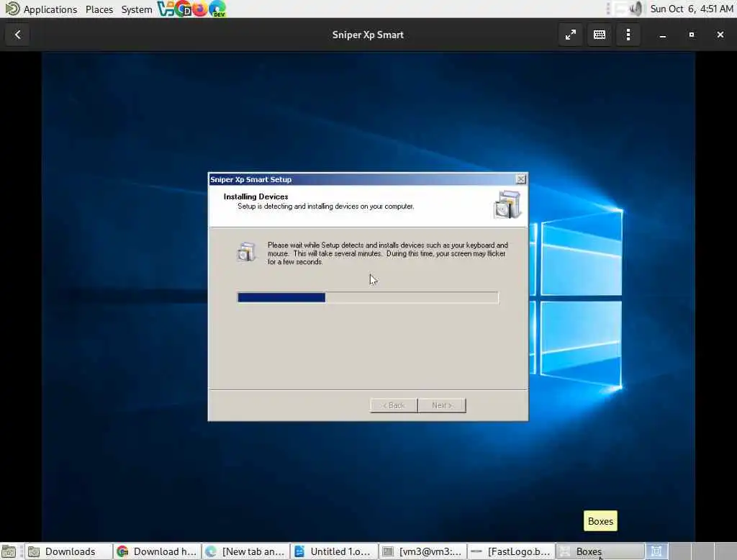The image size is (737, 560).
Task: Switch to the Chrome "Download h..." taskbar window
Action: (x=158, y=551)
